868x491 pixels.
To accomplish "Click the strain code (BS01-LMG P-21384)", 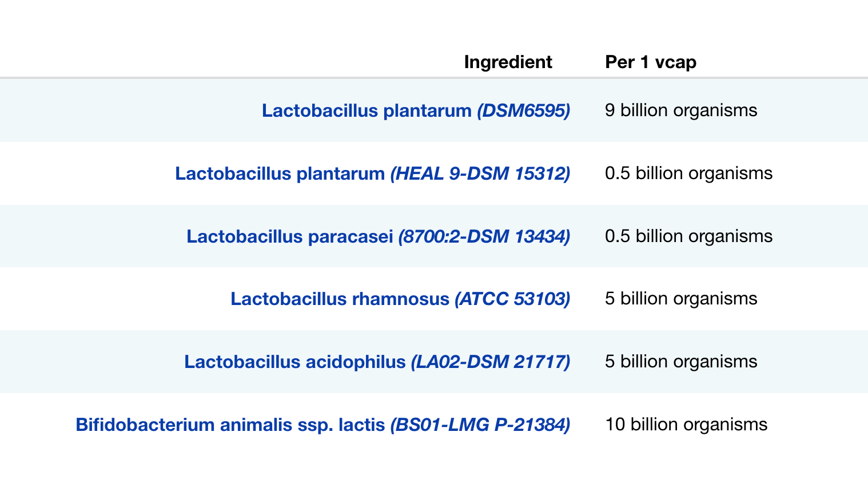I will pos(480,425).
